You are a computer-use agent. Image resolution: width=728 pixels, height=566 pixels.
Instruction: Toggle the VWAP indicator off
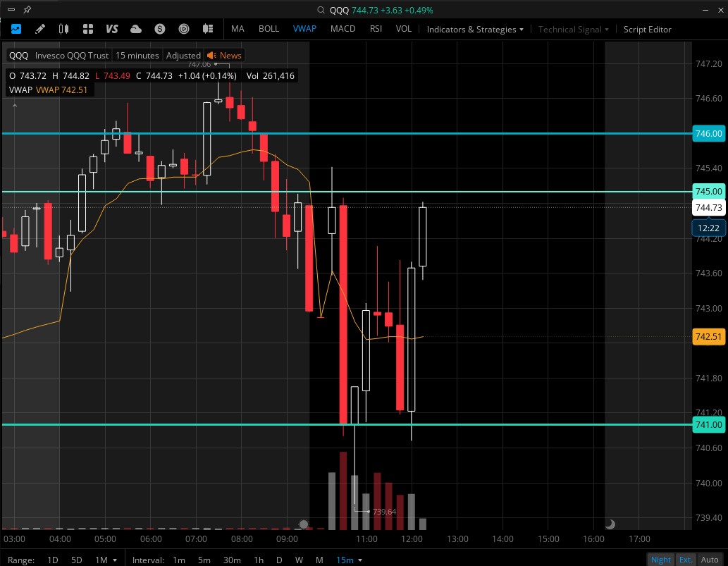point(304,29)
